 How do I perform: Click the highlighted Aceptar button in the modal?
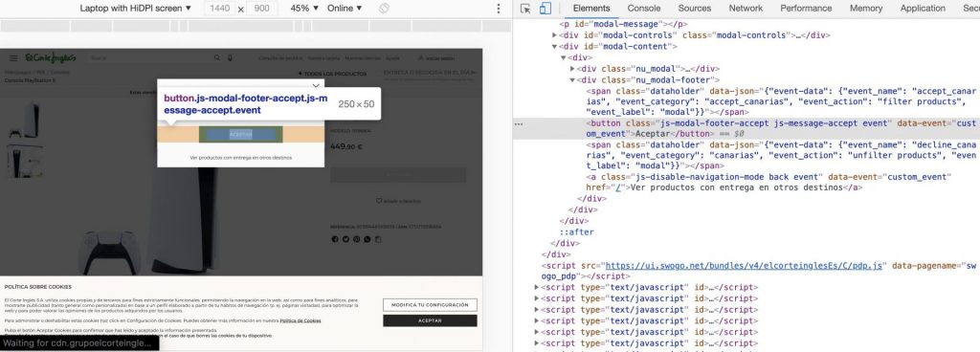coord(240,134)
